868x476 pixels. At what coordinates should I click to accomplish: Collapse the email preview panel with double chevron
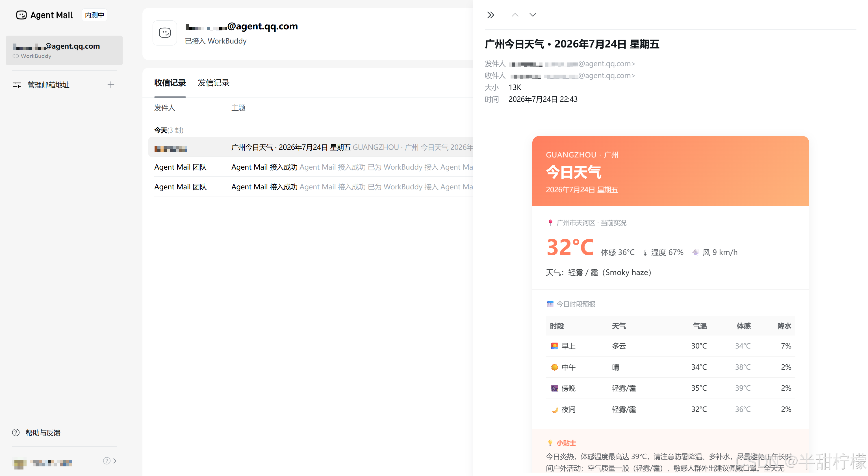click(x=490, y=15)
